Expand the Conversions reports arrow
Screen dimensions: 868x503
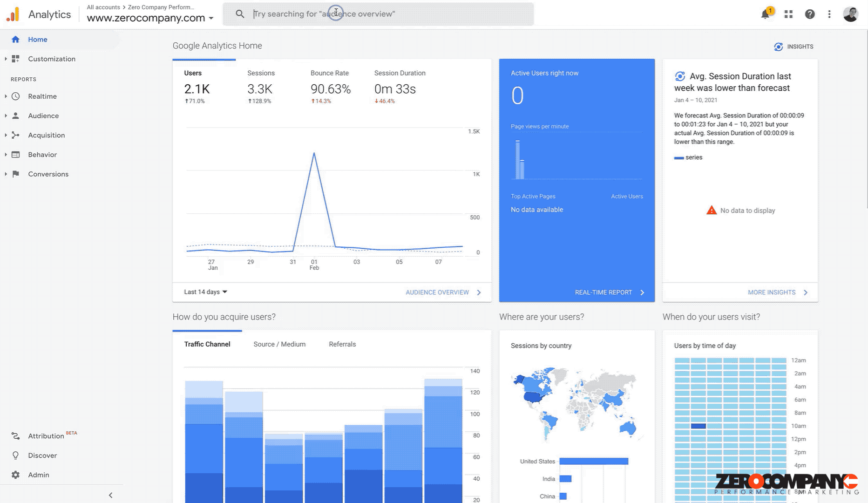6,174
